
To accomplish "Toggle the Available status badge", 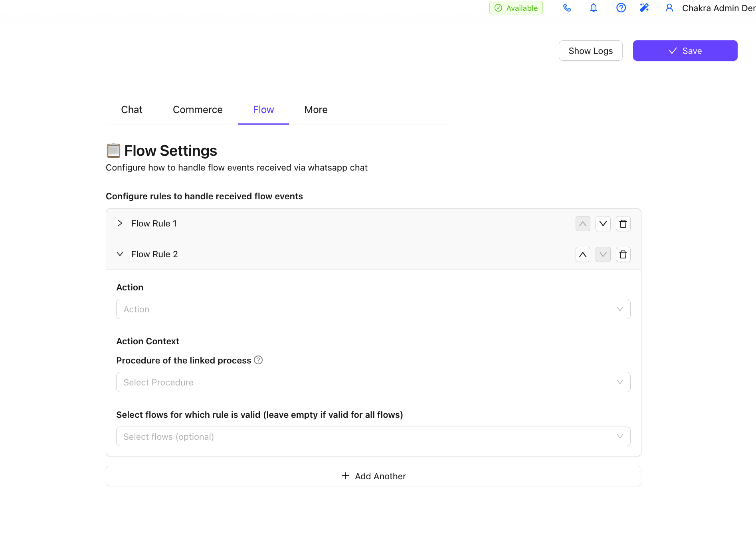I will click(516, 8).
